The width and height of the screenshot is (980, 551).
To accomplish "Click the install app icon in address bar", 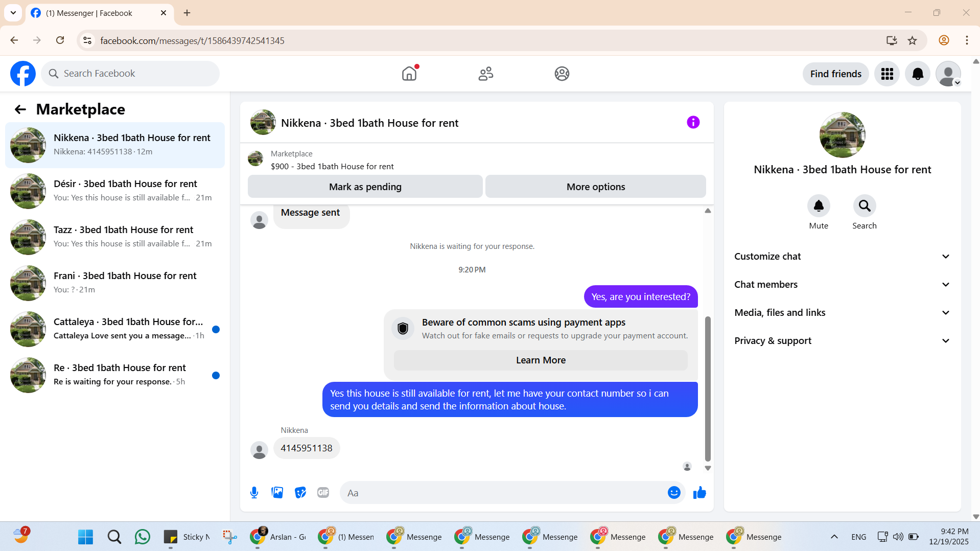I will (892, 40).
